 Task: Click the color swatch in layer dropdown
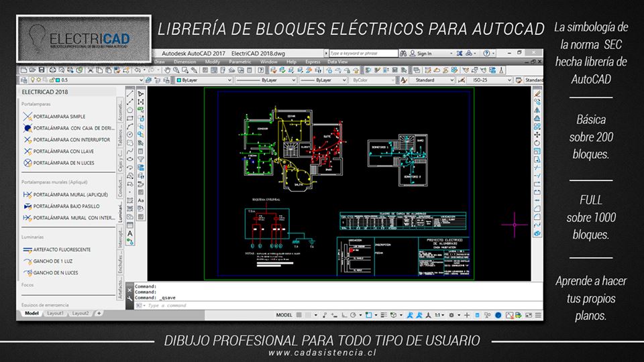pyautogui.click(x=58, y=80)
